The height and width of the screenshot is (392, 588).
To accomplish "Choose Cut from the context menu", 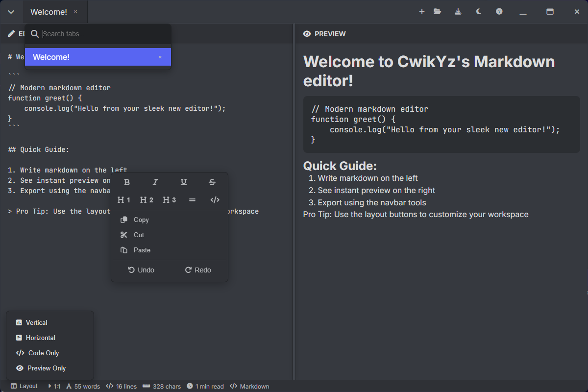I will (x=170, y=235).
